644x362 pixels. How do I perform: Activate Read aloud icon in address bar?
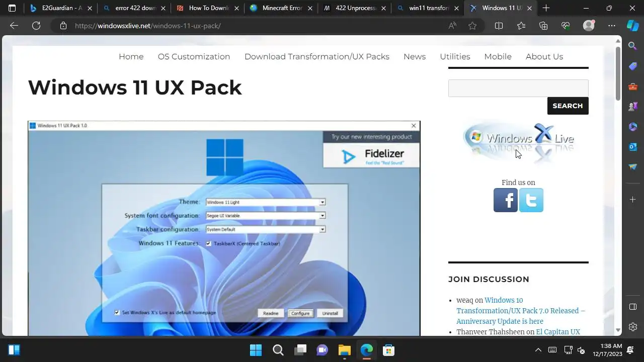point(452,26)
